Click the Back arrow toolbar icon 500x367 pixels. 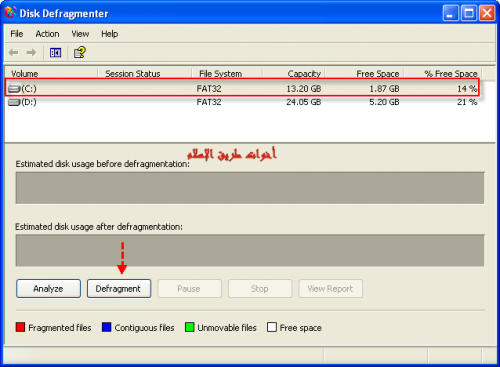click(x=14, y=53)
